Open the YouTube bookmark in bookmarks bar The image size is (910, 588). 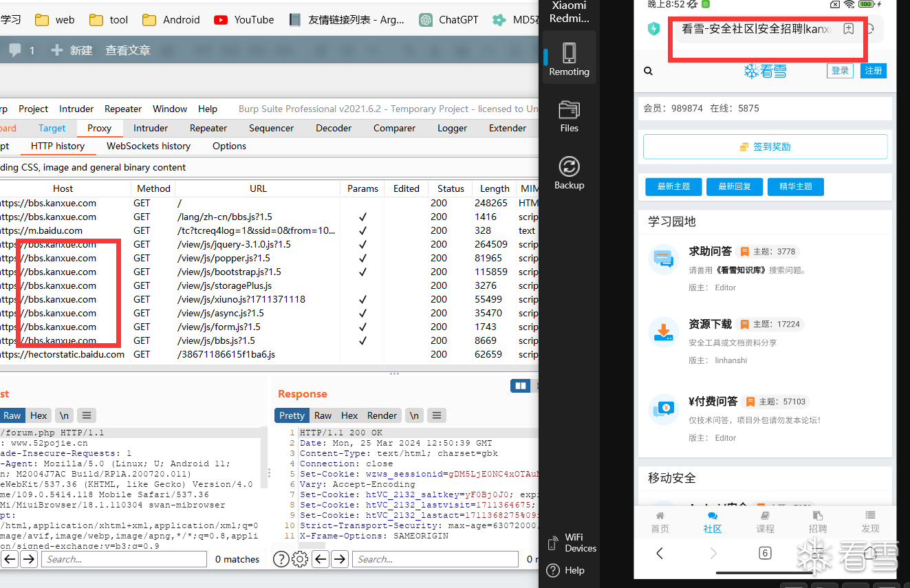[x=243, y=20]
